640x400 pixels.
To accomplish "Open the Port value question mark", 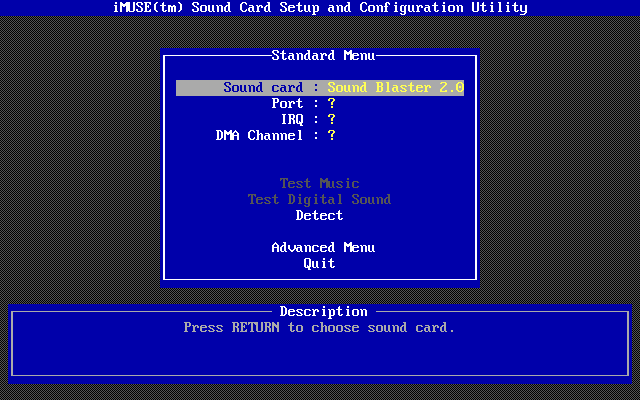I will (x=331, y=104).
